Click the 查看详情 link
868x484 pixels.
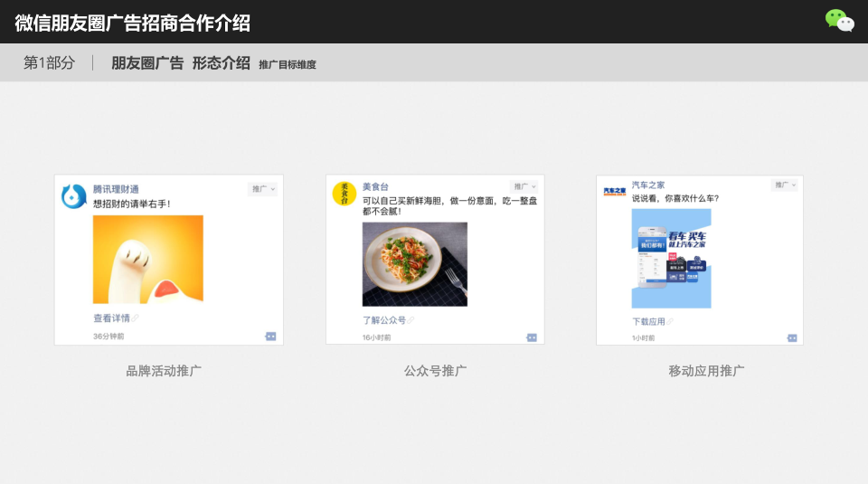[112, 318]
